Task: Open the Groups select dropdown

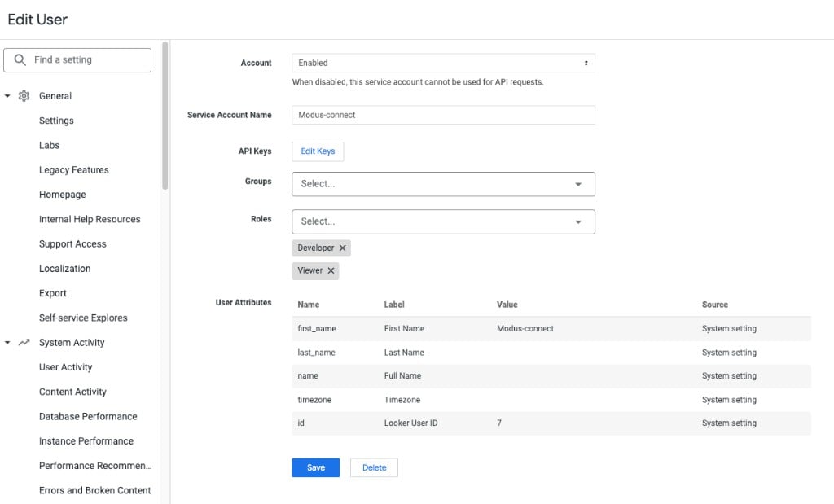Action: tap(443, 184)
